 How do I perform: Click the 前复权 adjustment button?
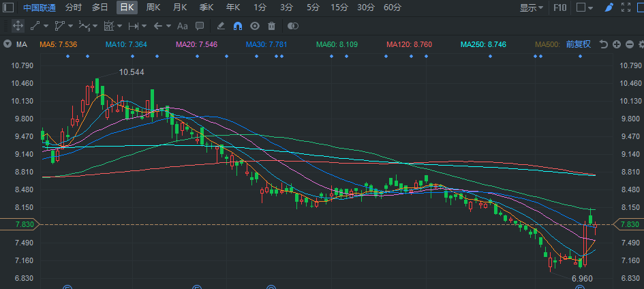[x=579, y=44]
